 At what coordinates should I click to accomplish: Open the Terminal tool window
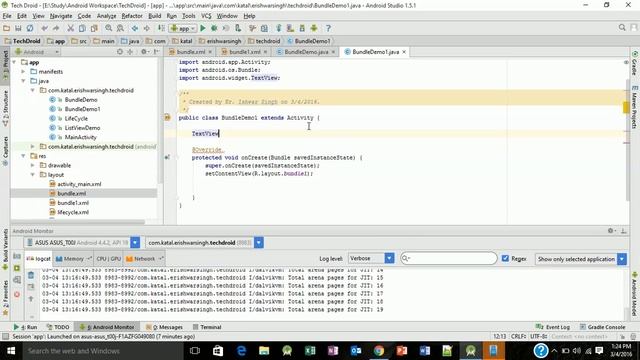207,327
